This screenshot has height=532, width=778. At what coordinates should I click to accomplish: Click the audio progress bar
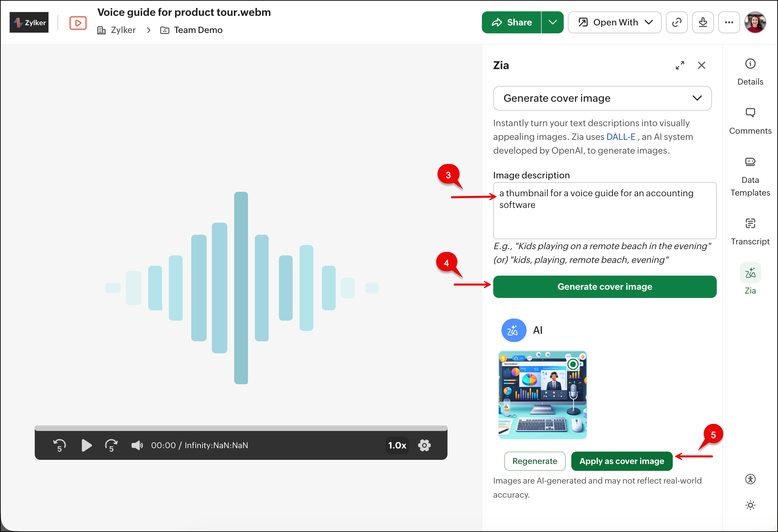241,428
